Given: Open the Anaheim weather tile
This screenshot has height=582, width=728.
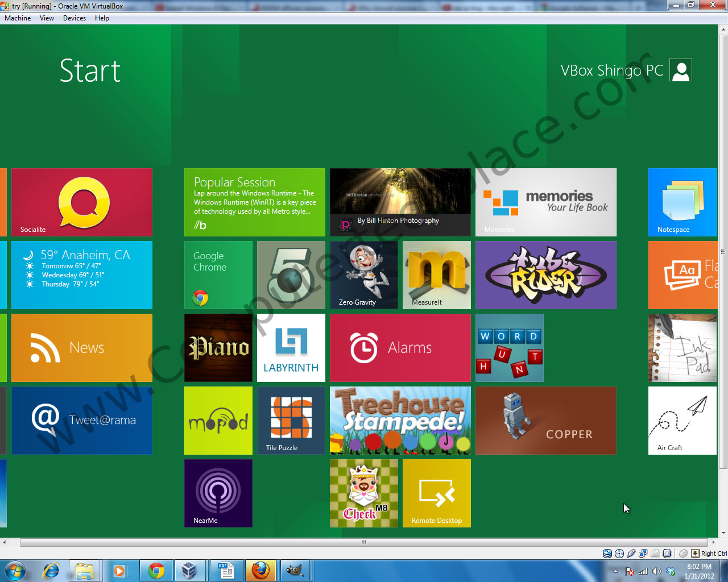Looking at the screenshot, I should (x=82, y=275).
